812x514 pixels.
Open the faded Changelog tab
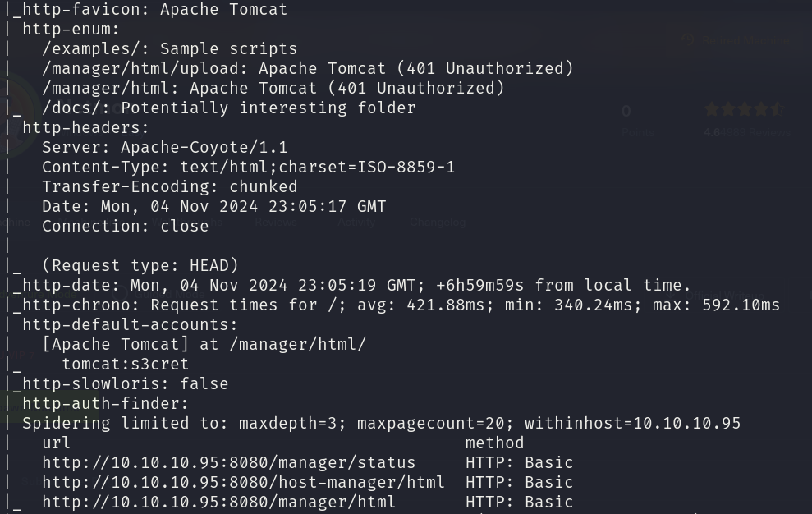pyautogui.click(x=438, y=223)
